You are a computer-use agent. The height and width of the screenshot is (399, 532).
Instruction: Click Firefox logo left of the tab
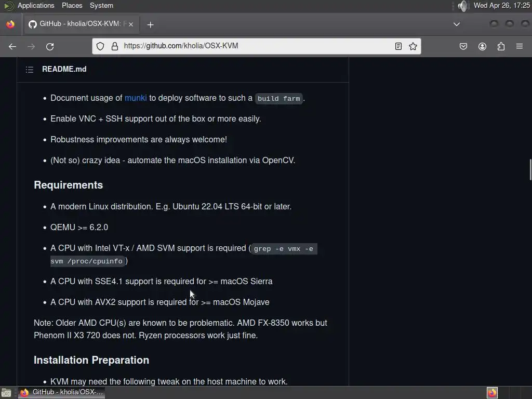[10, 24]
